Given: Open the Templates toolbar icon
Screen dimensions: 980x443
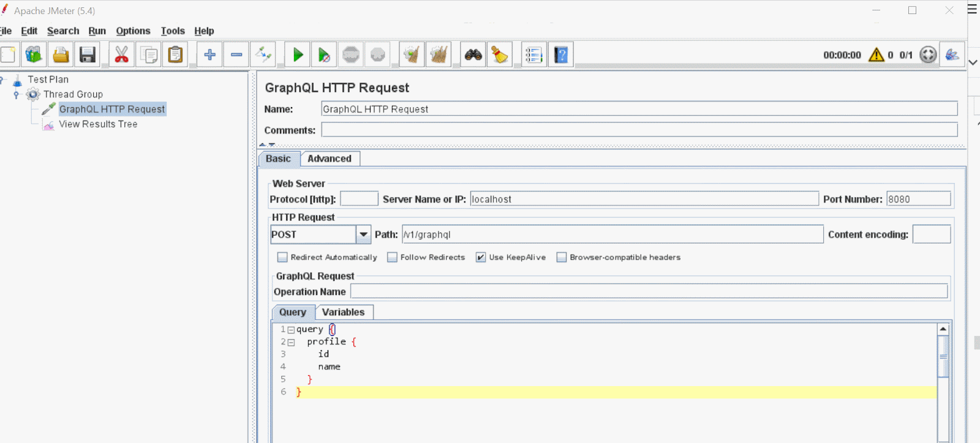Looking at the screenshot, I should point(34,55).
